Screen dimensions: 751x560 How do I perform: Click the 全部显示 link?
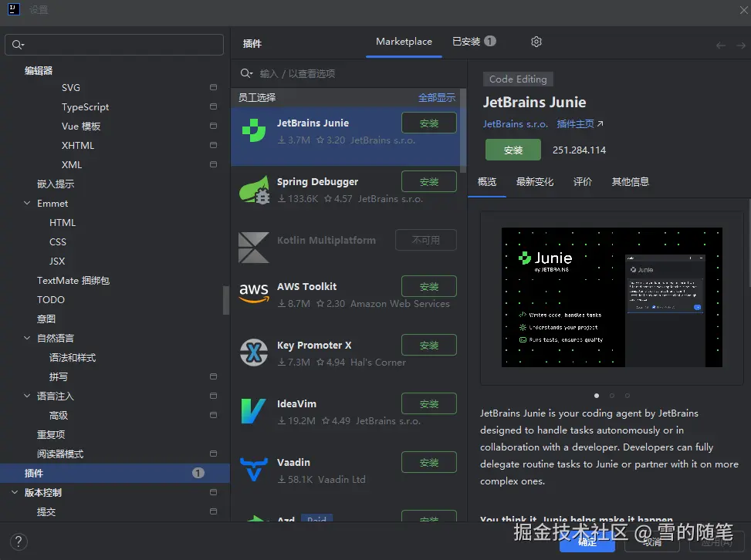tap(436, 98)
